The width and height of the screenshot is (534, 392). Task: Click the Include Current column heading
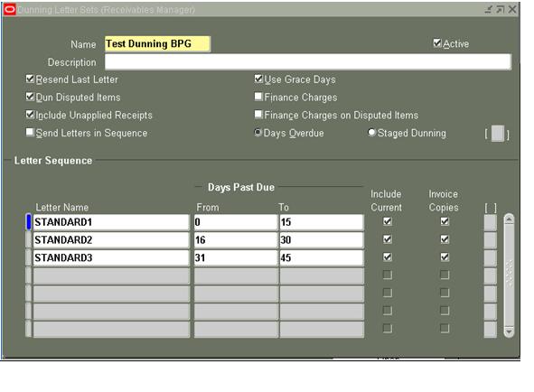pos(386,201)
